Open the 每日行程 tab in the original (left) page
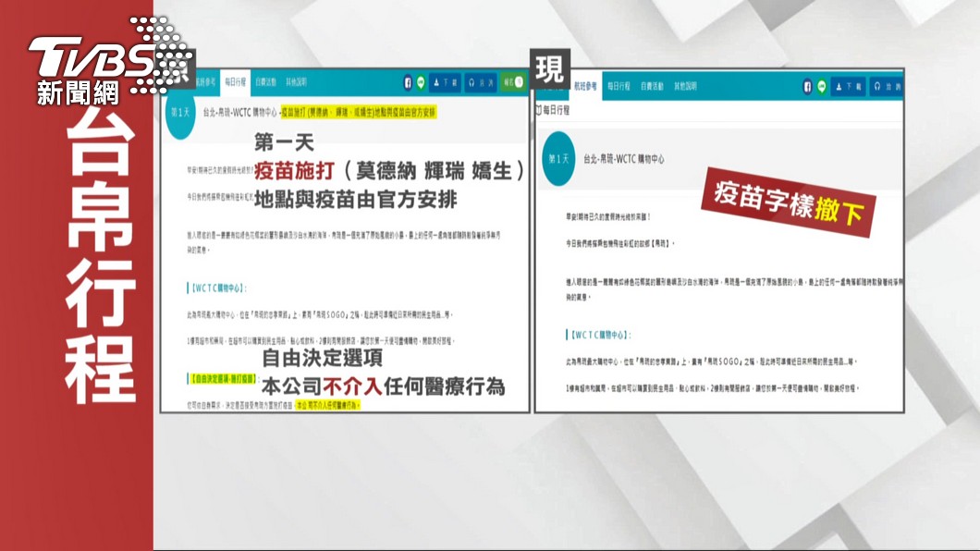 coord(236,82)
